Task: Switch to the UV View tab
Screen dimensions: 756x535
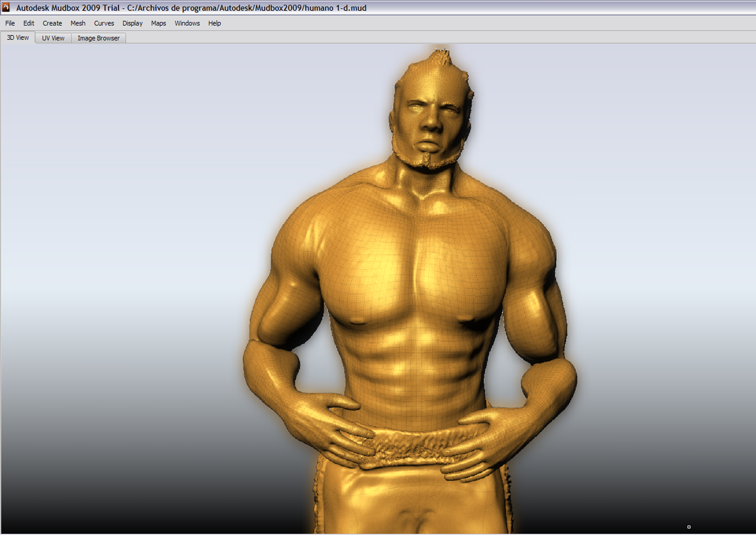Action: click(x=53, y=38)
